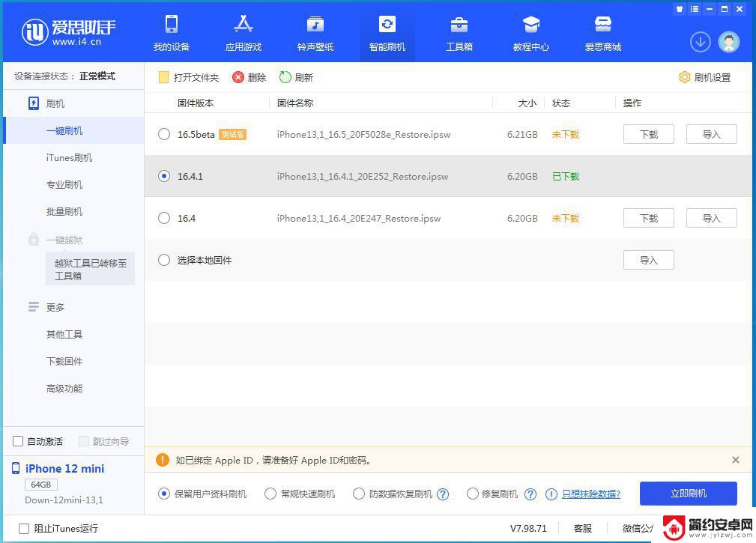
Task: Click 下载 button for 16.5beta firmware
Action: point(649,134)
